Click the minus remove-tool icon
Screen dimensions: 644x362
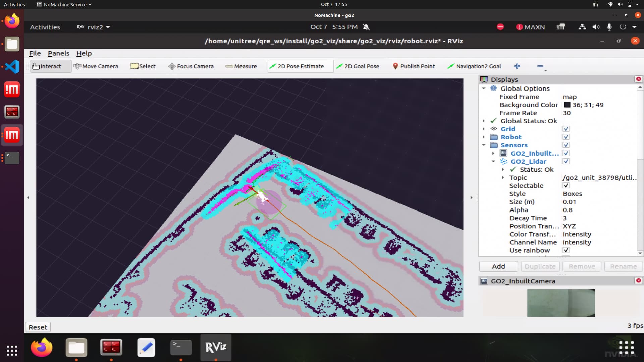pyautogui.click(x=540, y=66)
